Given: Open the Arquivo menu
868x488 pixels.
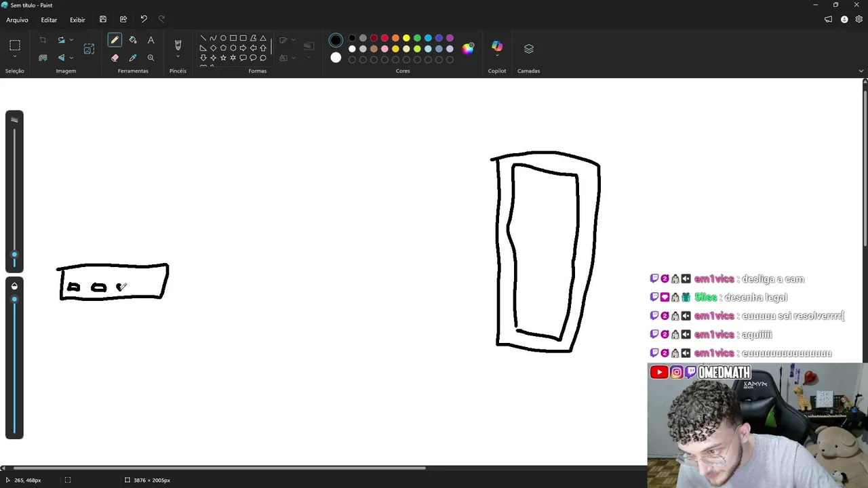Looking at the screenshot, I should pos(18,20).
